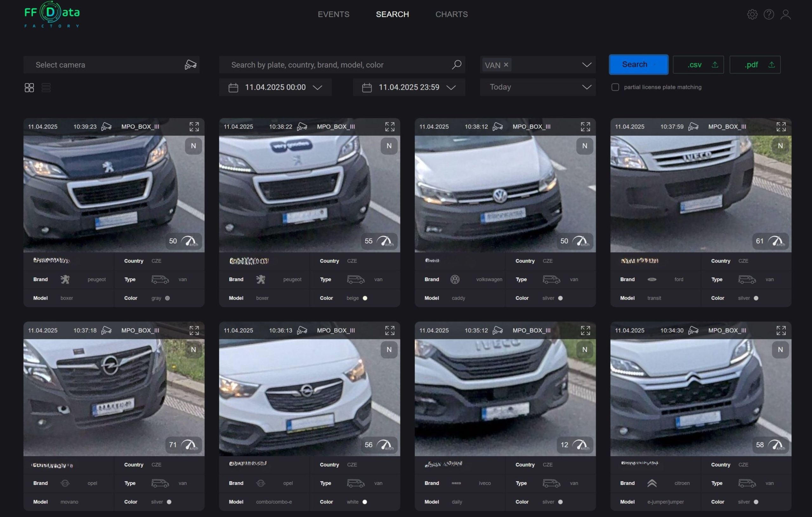Expand the 10:39:23 Peugeot card fullscreen

tap(194, 127)
